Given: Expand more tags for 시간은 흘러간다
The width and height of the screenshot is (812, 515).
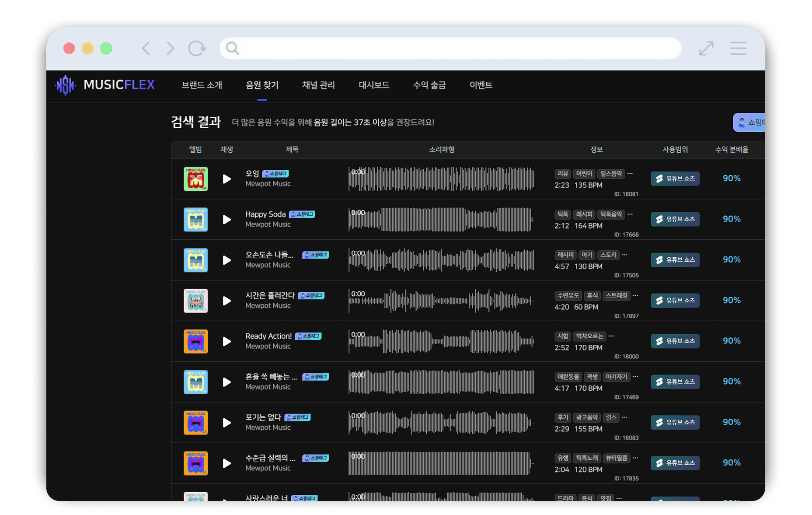Looking at the screenshot, I should coord(635,295).
